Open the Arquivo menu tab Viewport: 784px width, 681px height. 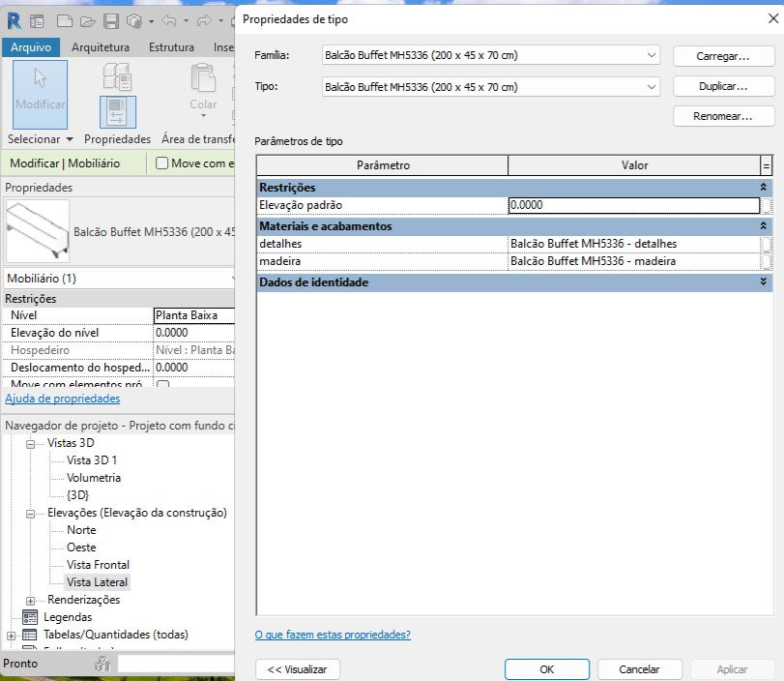click(31, 47)
